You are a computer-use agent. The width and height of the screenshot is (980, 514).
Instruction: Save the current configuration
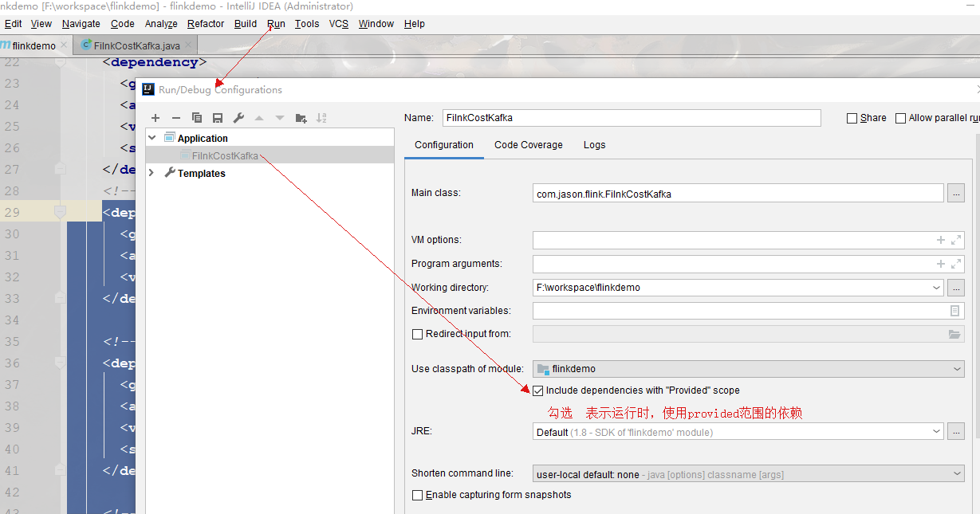[217, 117]
